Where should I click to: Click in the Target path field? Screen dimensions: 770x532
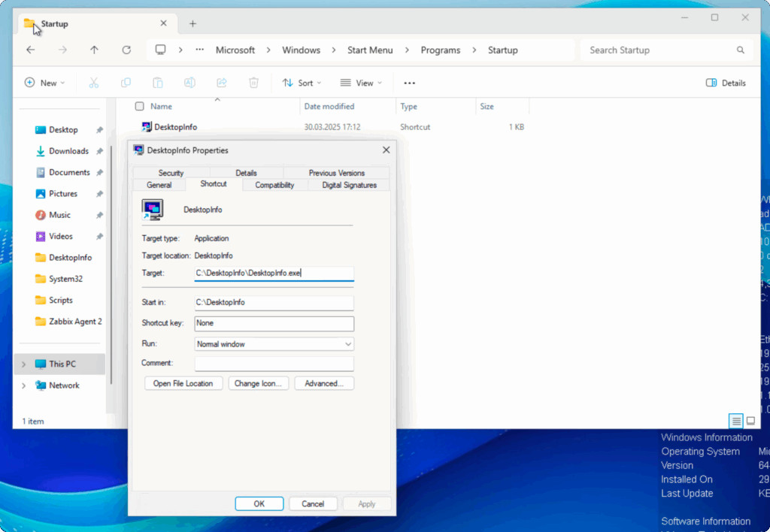pos(274,274)
